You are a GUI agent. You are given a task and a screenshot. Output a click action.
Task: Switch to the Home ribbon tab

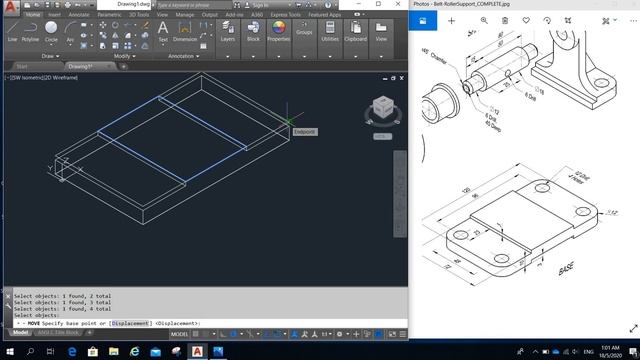(33, 15)
